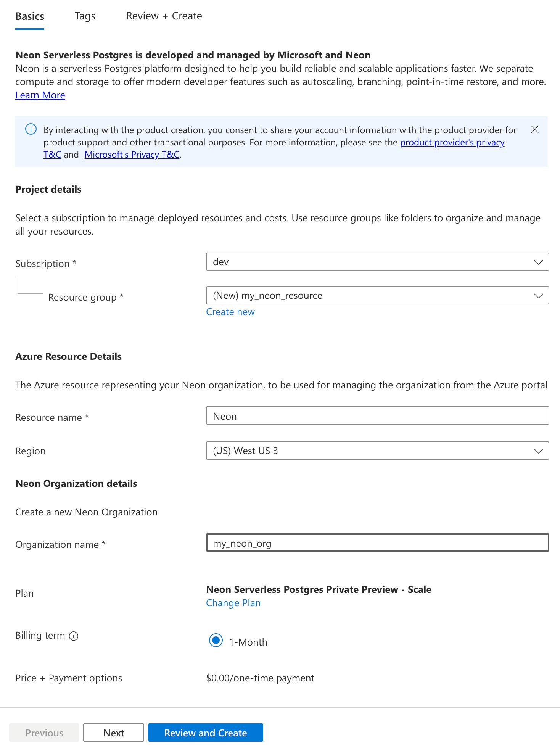Screen dimensions: 560x747
Task: Select the 1-Month billing term option
Action: click(216, 641)
